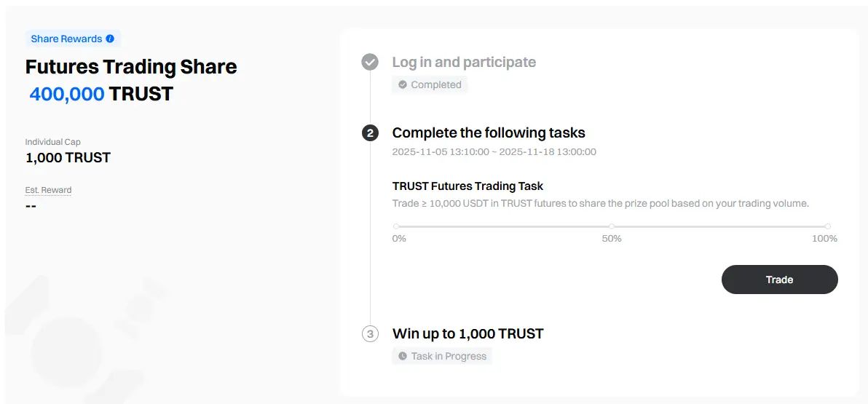Click the 100% end marker on progress bar
Image resolution: width=868 pixels, height=404 pixels.
click(x=828, y=226)
